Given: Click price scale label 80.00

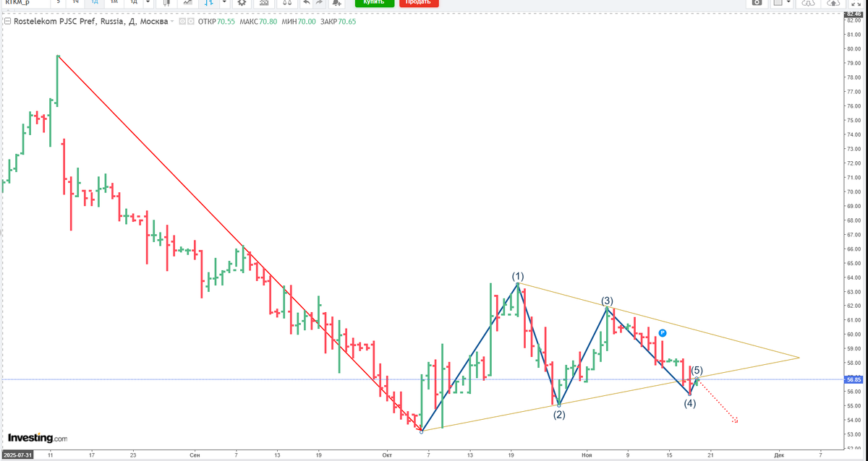Looking at the screenshot, I should [854, 49].
